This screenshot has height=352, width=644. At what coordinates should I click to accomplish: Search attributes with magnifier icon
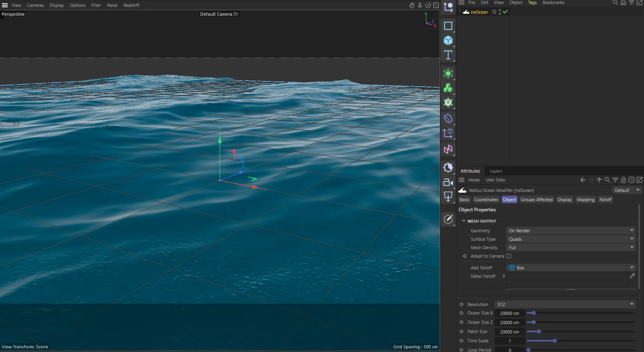click(x=607, y=180)
